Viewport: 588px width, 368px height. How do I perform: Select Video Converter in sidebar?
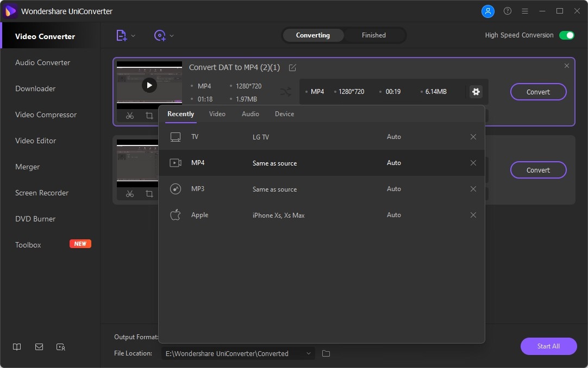point(50,36)
